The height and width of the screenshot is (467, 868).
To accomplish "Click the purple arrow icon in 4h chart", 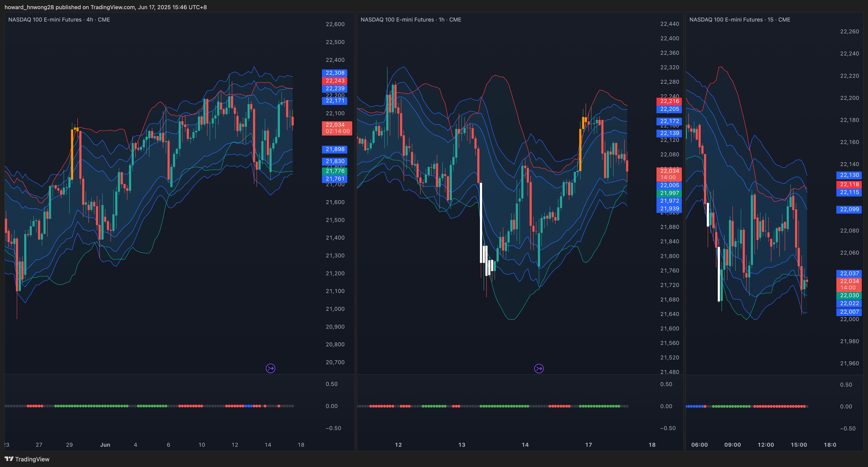I will (270, 368).
